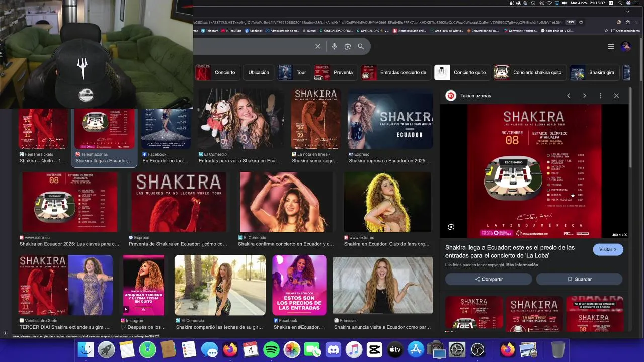Open Primicias Shakira anuncia visita thumbnail

(382, 285)
